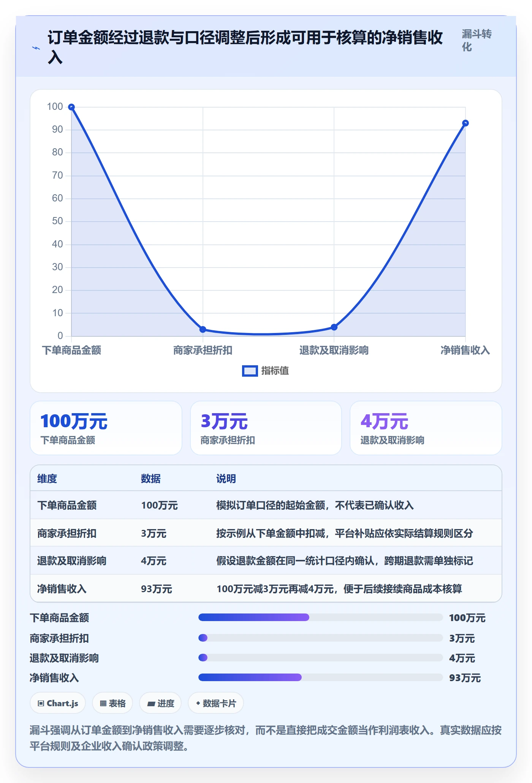
Task: Toggle the 指标值 legend color box
Action: coord(250,371)
